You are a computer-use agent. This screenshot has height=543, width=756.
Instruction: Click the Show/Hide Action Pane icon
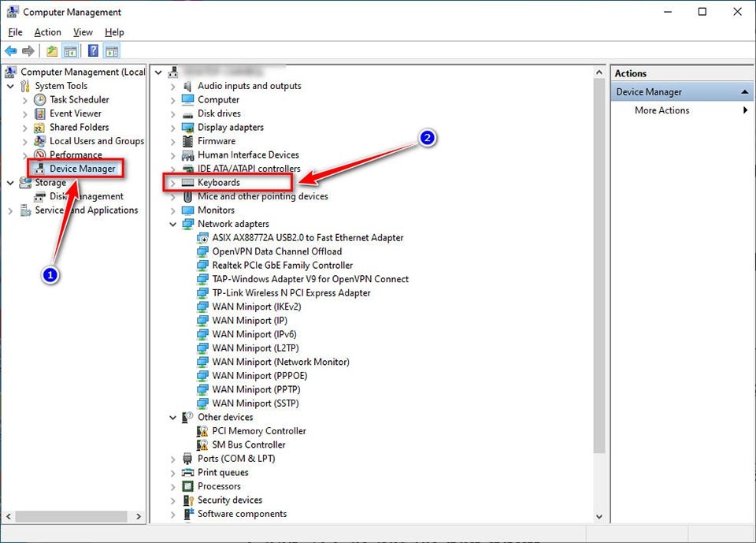pyautogui.click(x=113, y=50)
